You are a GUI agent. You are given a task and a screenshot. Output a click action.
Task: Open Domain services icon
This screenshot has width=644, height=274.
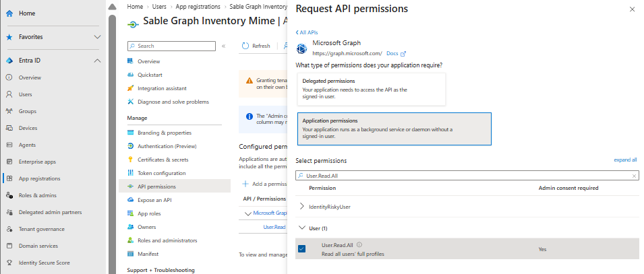click(9, 246)
